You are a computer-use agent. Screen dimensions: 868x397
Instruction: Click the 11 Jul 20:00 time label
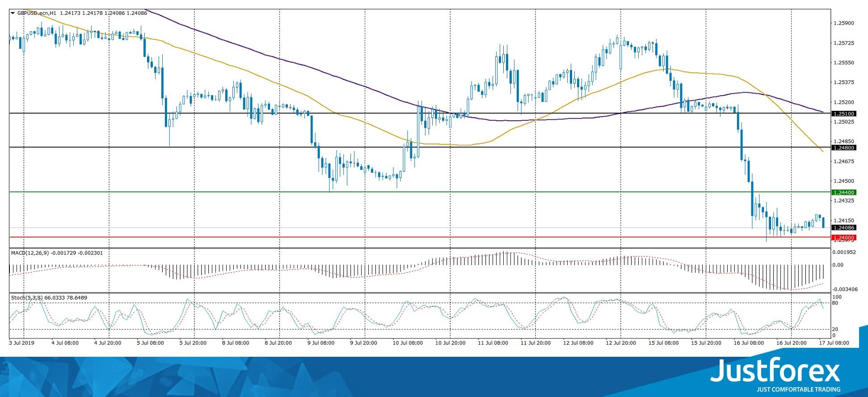click(x=535, y=343)
